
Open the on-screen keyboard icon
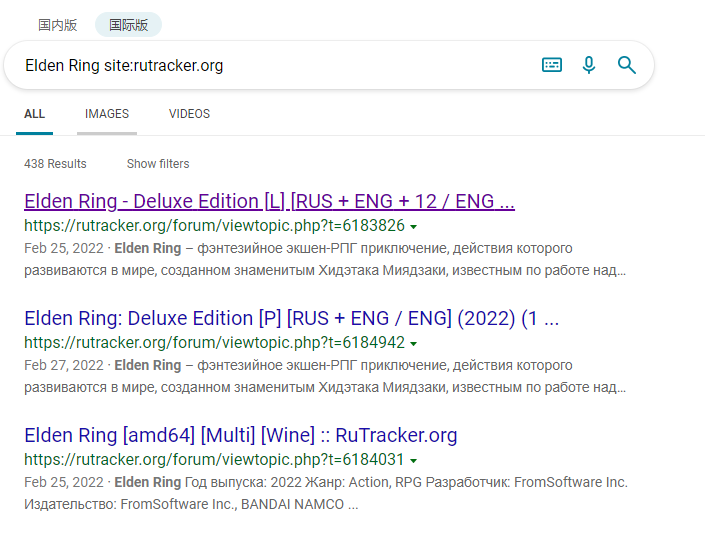coord(552,65)
